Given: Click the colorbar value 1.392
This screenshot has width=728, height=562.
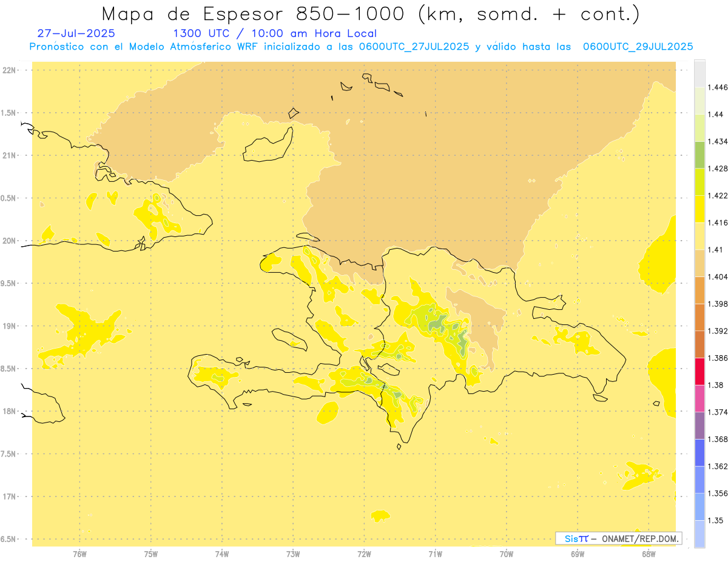Looking at the screenshot, I should pos(718,331).
